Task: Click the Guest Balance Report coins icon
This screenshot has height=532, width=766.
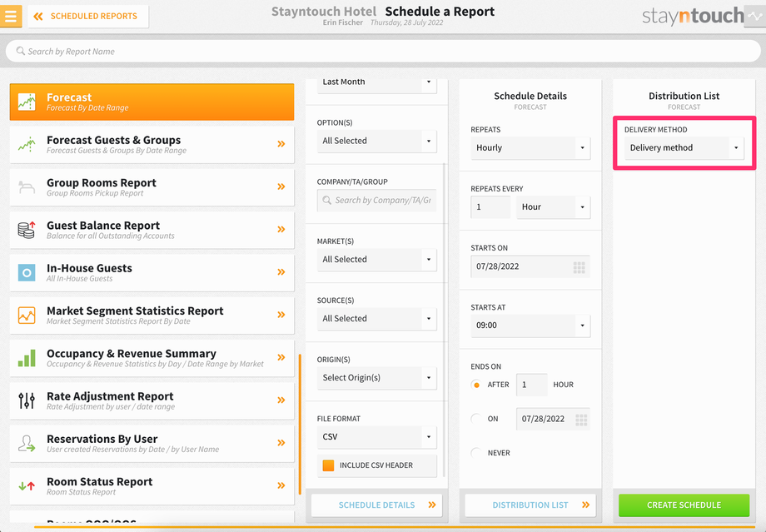Action: tap(27, 229)
